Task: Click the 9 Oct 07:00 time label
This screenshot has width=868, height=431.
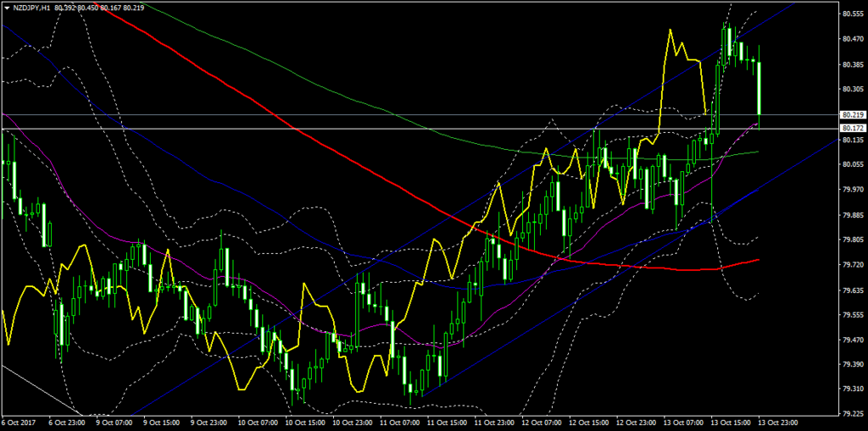Action: [114, 423]
